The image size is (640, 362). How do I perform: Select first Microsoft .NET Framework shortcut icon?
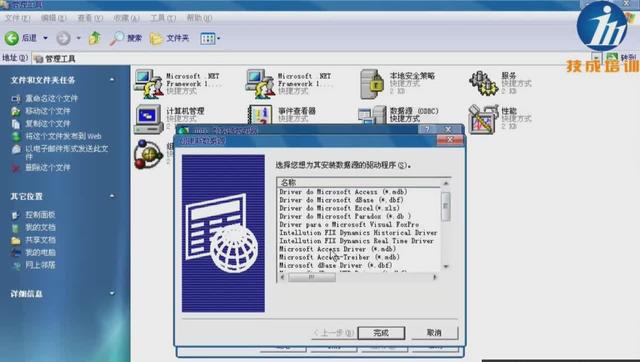coord(149,84)
